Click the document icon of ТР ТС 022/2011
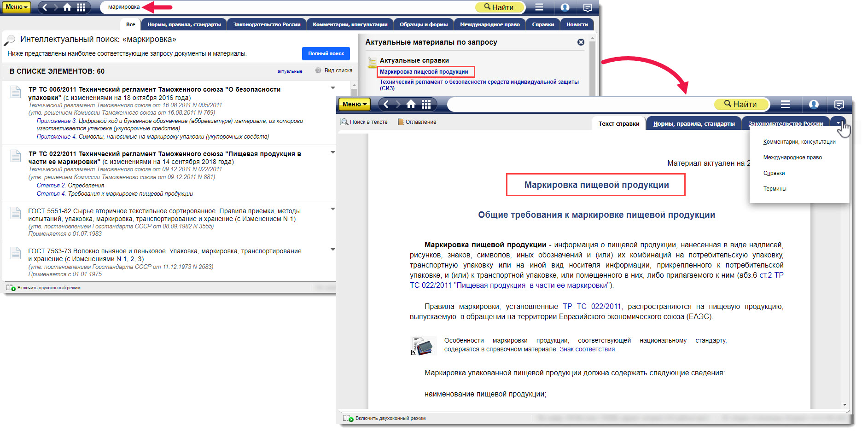 tap(16, 156)
